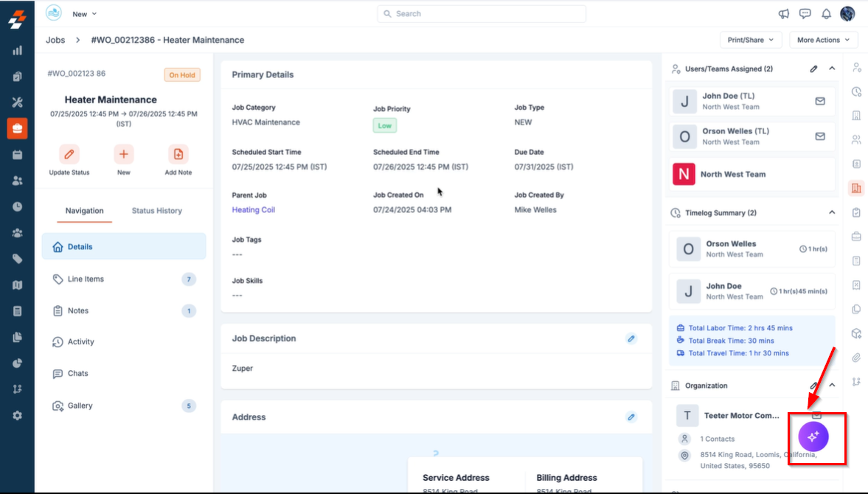The image size is (868, 494).
Task: Collapse the Organization section
Action: 832,385
